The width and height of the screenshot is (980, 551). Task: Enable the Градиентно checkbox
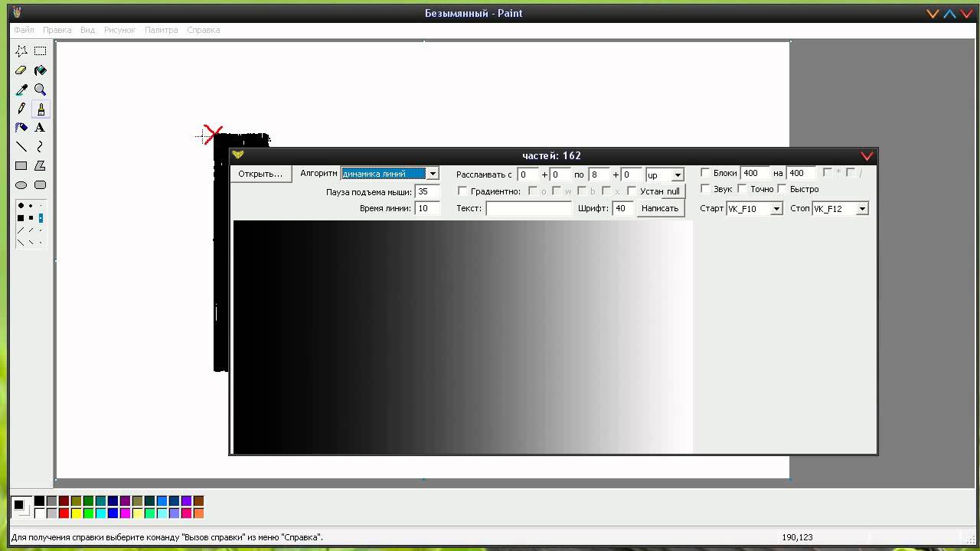pyautogui.click(x=462, y=191)
